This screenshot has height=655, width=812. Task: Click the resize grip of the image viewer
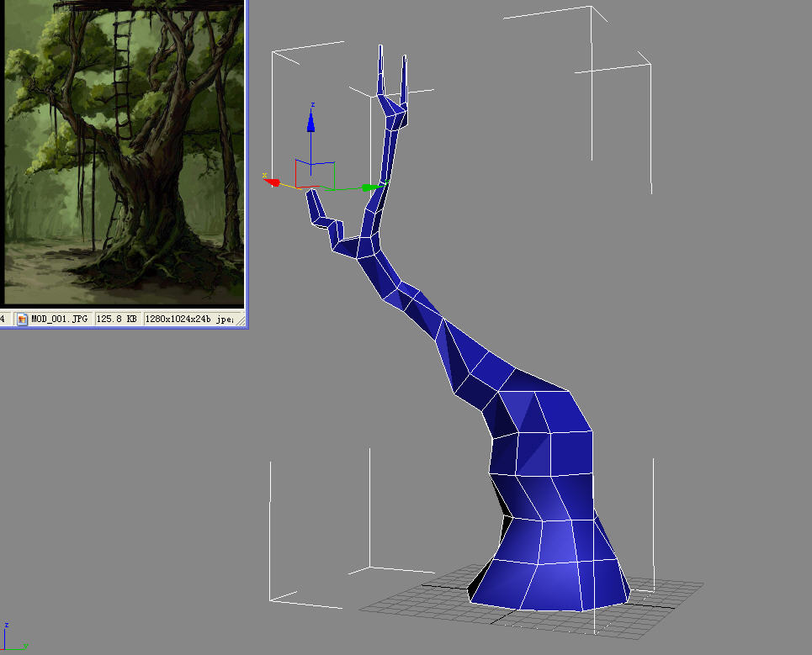239,320
